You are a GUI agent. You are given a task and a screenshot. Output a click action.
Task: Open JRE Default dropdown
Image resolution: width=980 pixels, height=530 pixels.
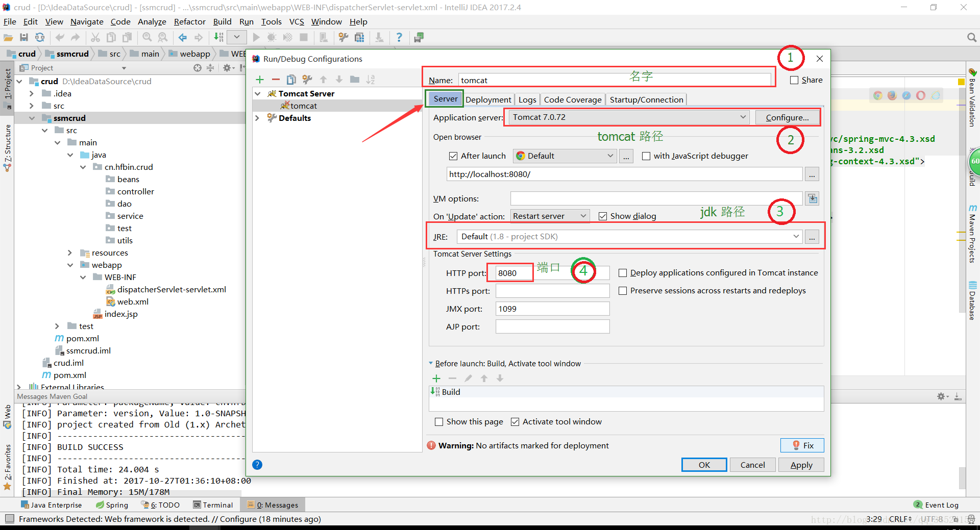[629, 237]
